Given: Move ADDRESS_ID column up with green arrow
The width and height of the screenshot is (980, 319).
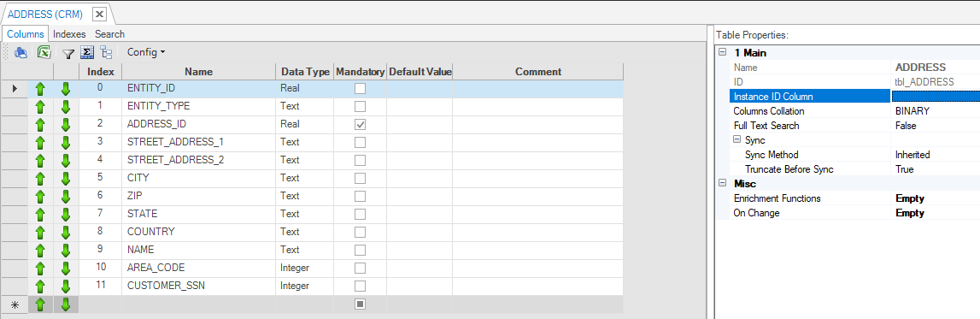Looking at the screenshot, I should coord(41,125).
